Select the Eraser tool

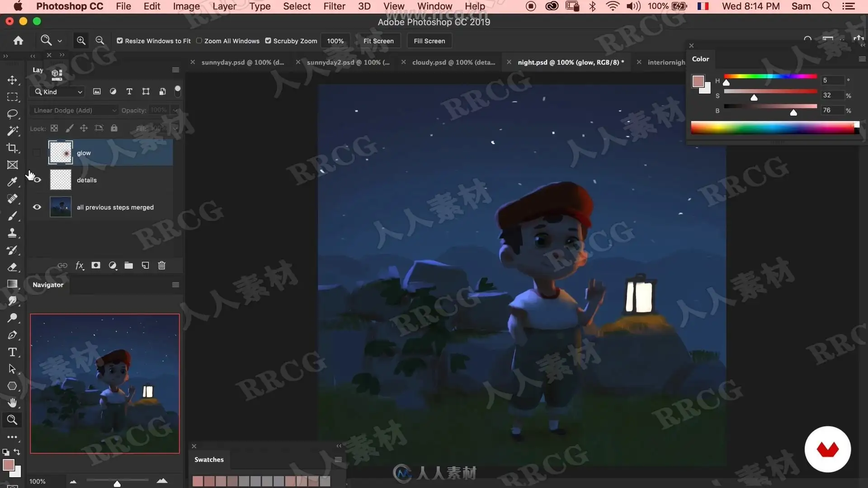coord(12,267)
